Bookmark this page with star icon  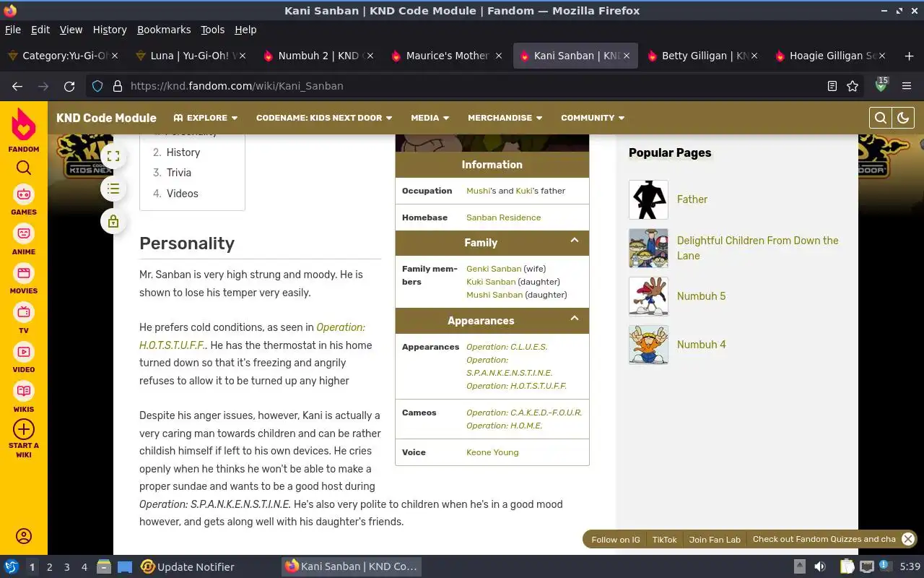coord(853,86)
